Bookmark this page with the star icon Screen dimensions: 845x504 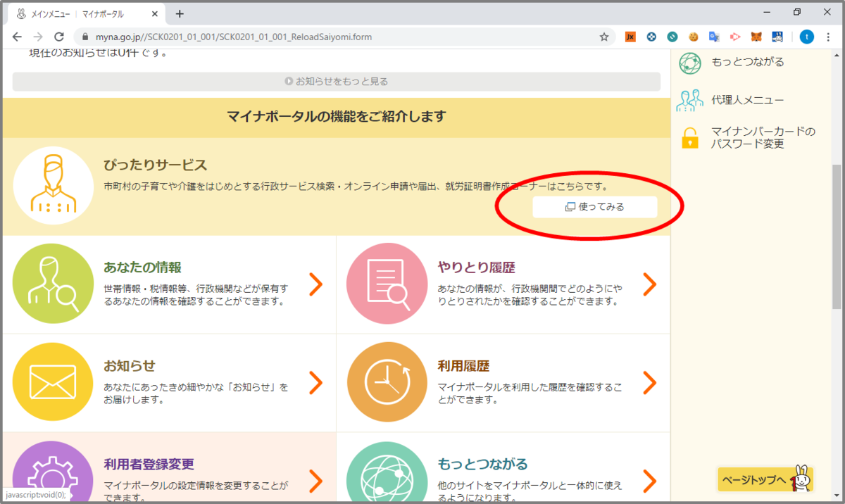point(604,37)
